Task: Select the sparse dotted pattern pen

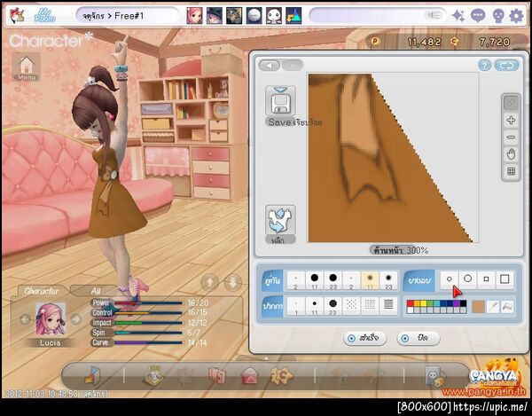Action: pyautogui.click(x=351, y=306)
